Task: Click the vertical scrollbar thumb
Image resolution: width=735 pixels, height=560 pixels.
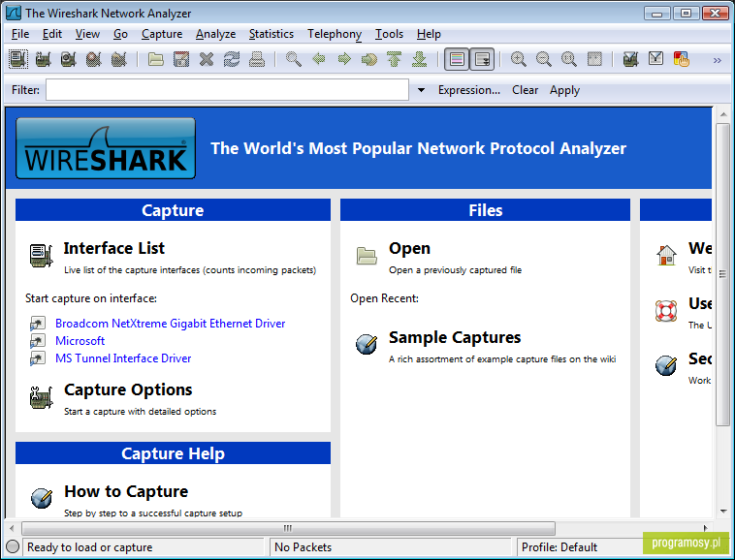Action: click(722, 274)
